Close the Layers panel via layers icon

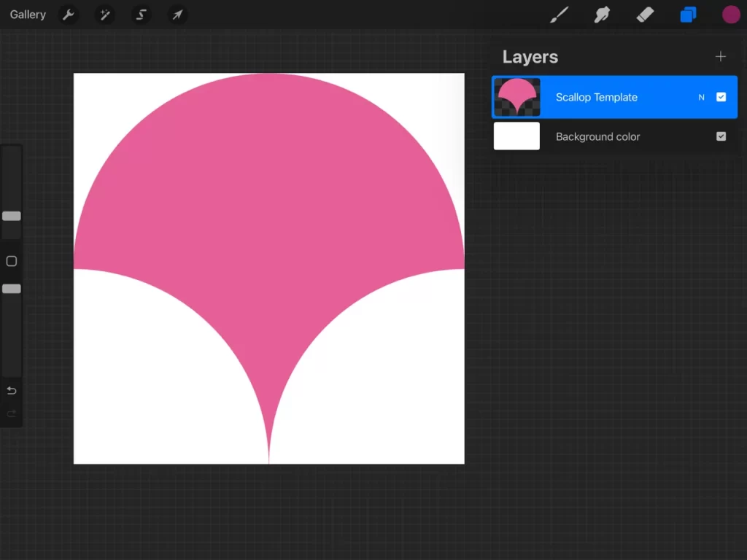(x=688, y=15)
